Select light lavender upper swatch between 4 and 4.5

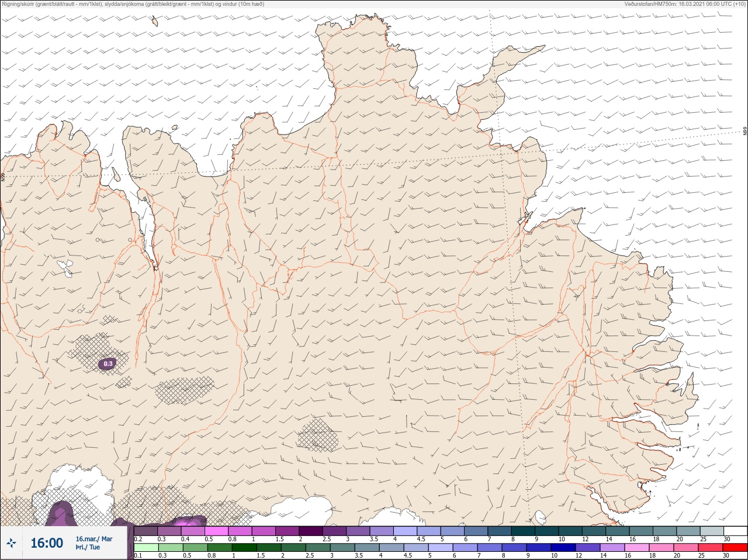(405, 531)
